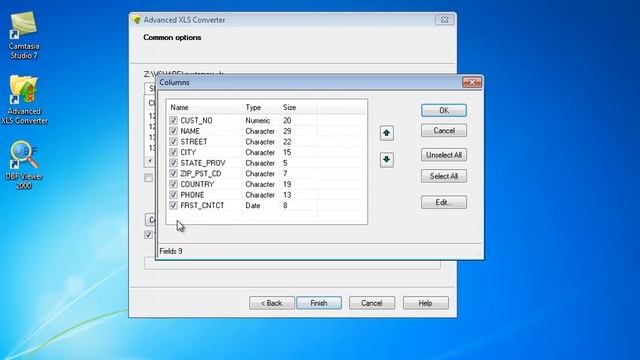Select the STATE_PROV field row
This screenshot has height=360, width=640.
coord(267,163)
